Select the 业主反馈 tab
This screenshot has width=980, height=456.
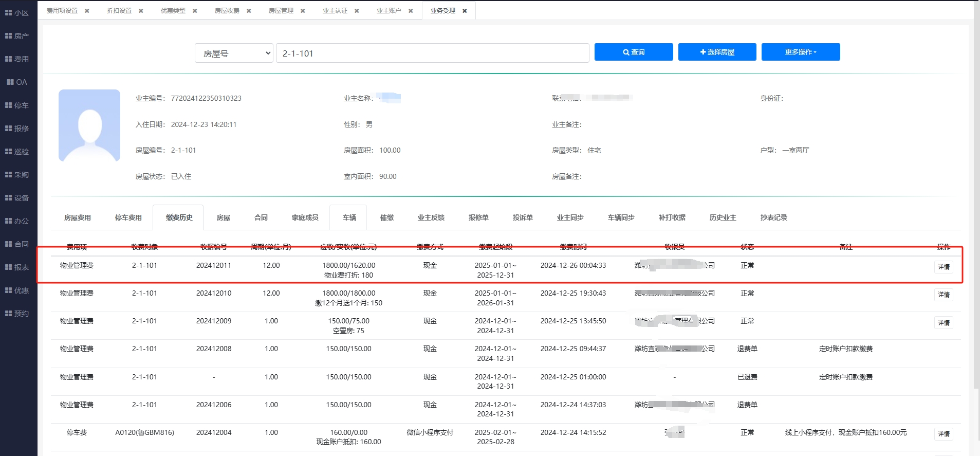(431, 217)
